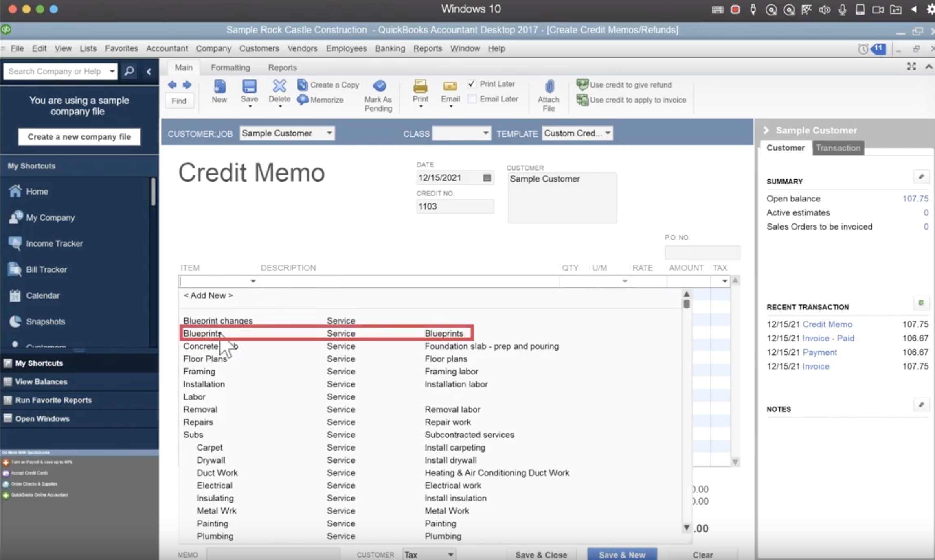Refresh Recent Transaction list icon

pos(921,303)
